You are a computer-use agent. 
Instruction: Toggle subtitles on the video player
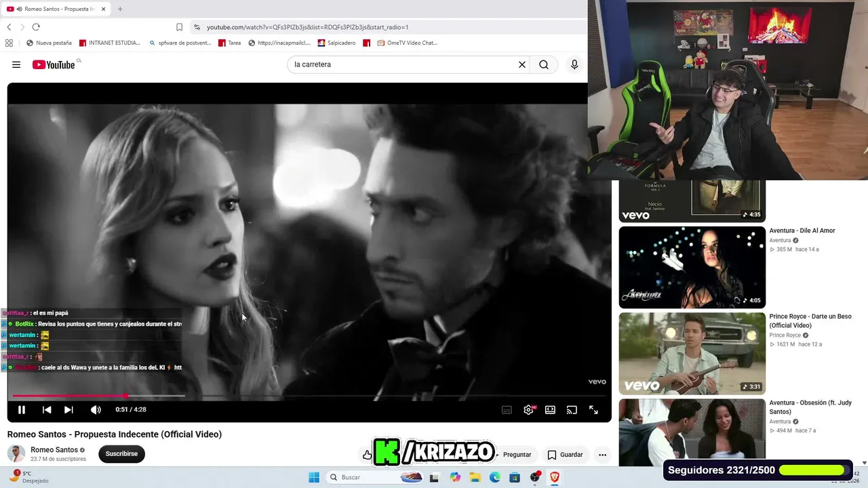507,409
